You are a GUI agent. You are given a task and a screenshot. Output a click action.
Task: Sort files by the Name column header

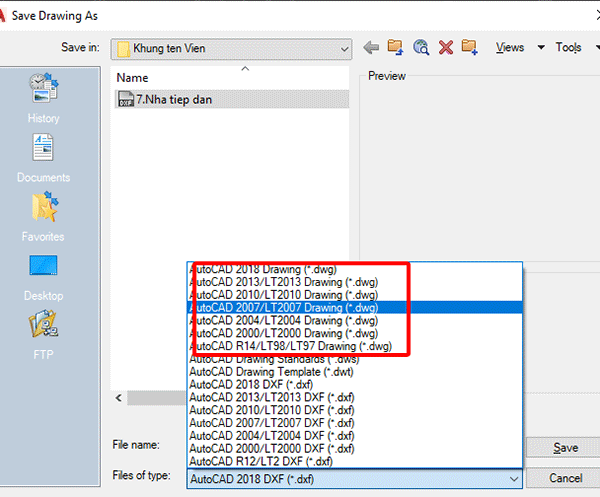[x=232, y=78]
